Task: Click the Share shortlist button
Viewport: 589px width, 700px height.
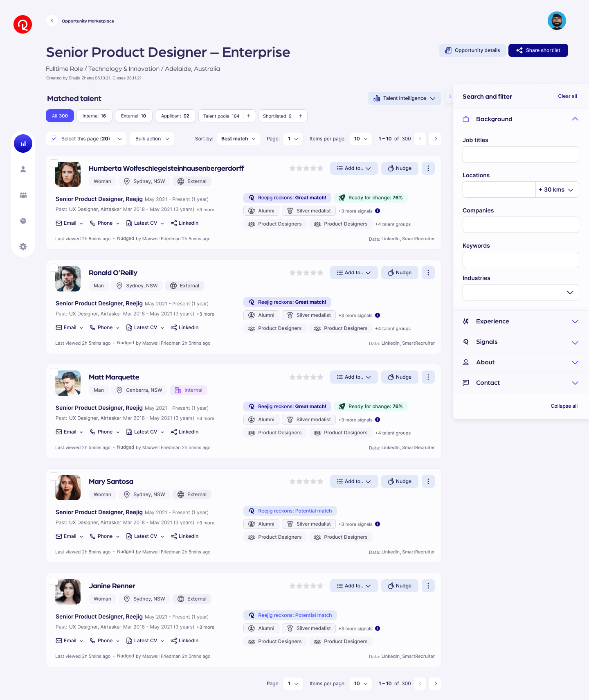Action: tap(538, 50)
